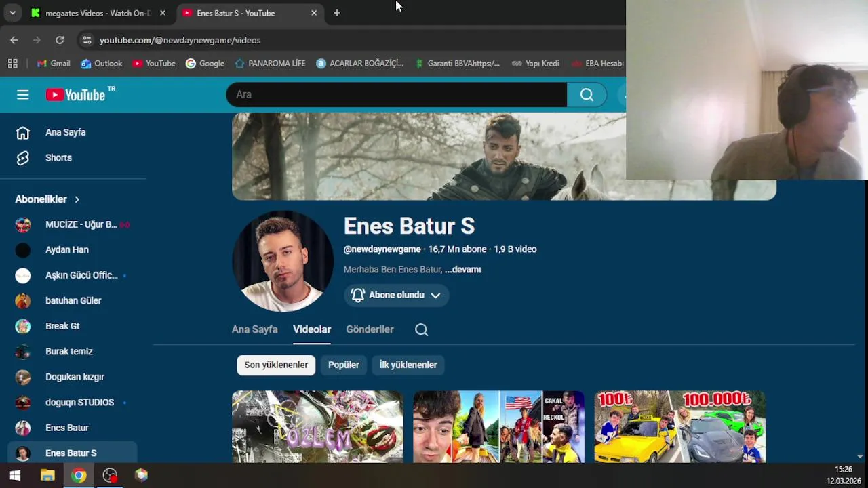Click the scroll-down arrow of page scrollbar
The image size is (868, 488).
pyautogui.click(x=860, y=457)
